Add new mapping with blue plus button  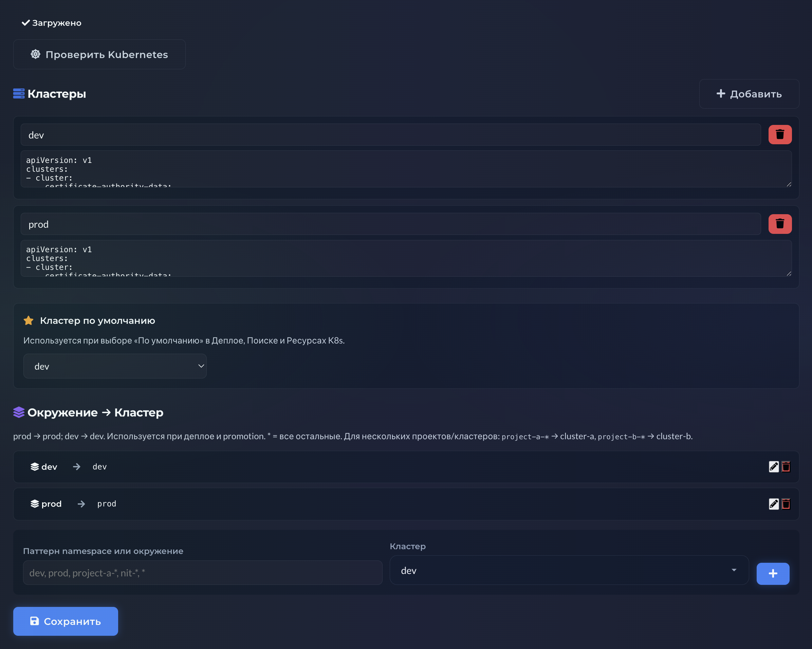(x=773, y=573)
